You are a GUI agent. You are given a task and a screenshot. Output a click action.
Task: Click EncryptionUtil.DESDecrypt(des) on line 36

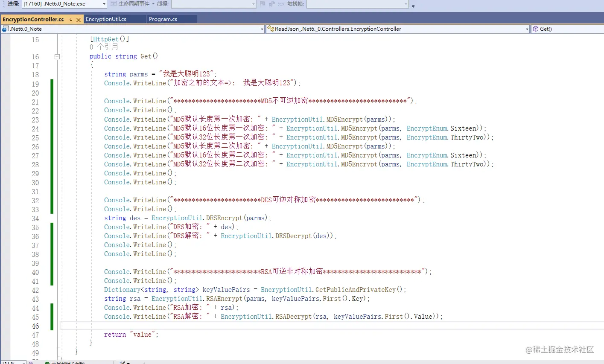coord(277,236)
